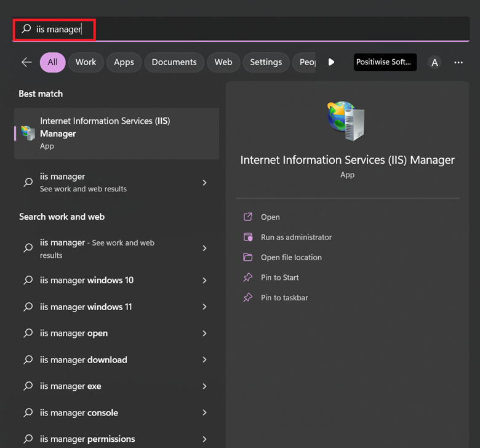
Task: Select the 'iis manager console' suggestion
Action: click(117, 412)
